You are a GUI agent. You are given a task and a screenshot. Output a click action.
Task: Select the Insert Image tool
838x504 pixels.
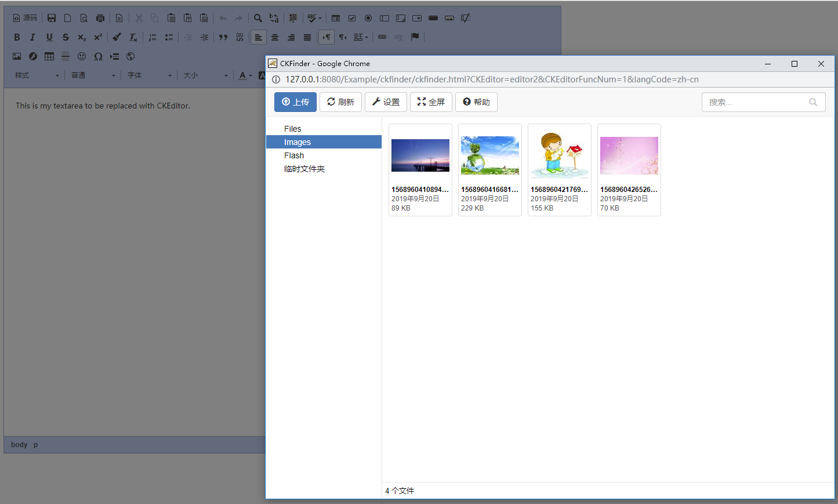(16, 56)
